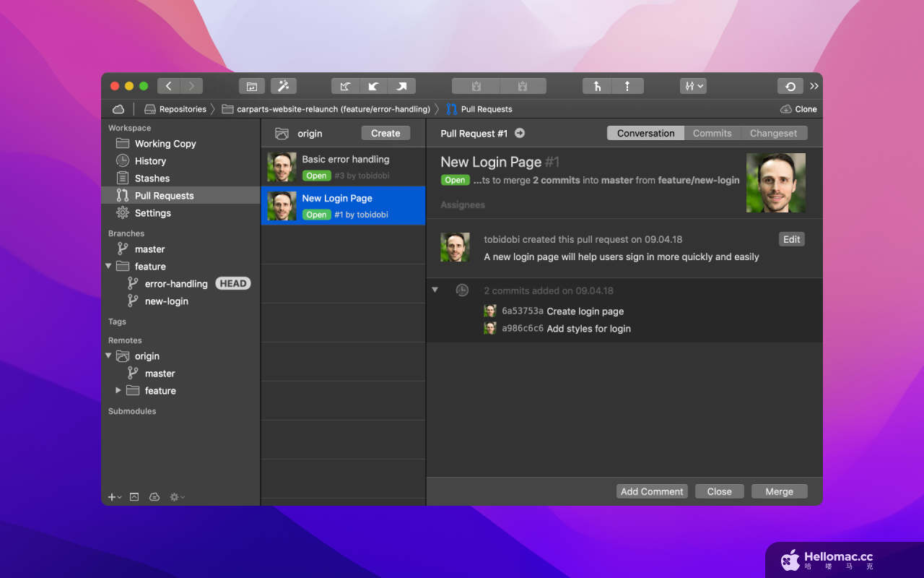
Task: Click the Submodules section header
Action: click(132, 411)
